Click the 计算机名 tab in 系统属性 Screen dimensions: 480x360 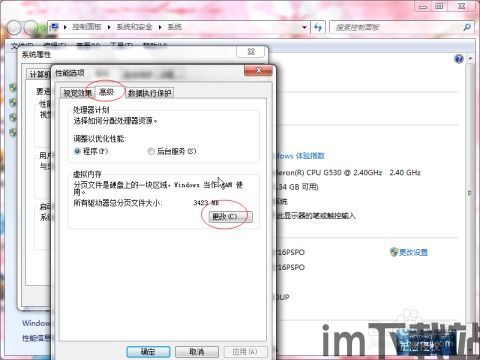pos(39,74)
